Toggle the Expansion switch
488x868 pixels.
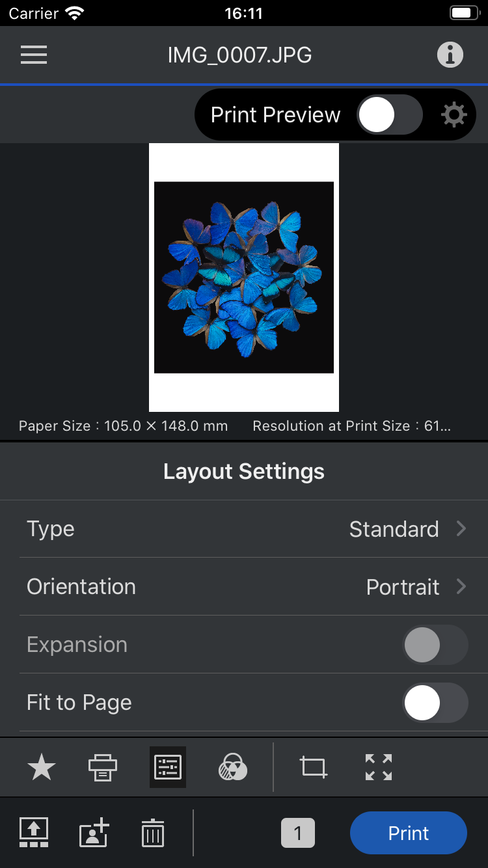coord(435,645)
